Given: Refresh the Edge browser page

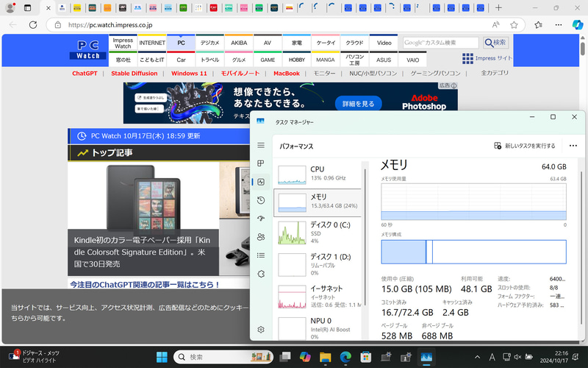Looking at the screenshot, I should pos(33,25).
